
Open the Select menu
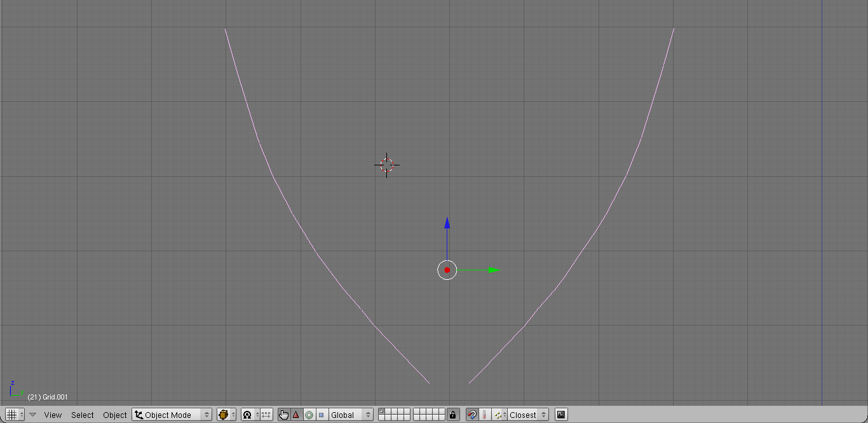point(82,415)
